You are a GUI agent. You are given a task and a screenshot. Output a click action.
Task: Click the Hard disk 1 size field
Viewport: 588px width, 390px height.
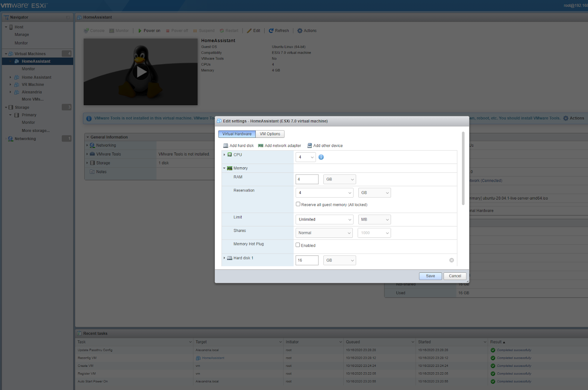coord(307,260)
